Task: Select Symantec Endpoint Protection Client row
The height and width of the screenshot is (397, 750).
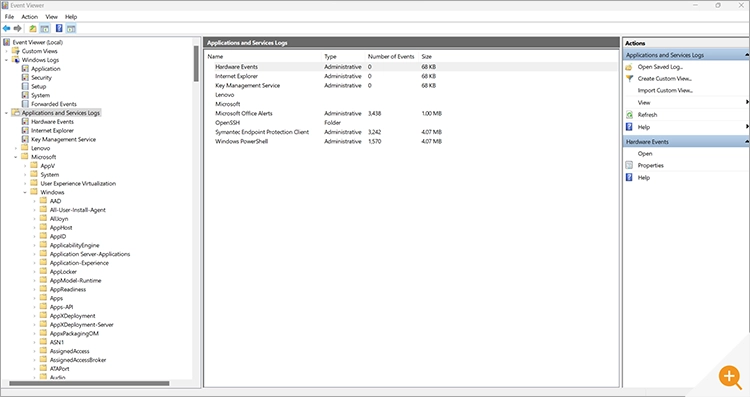Action: point(411,132)
